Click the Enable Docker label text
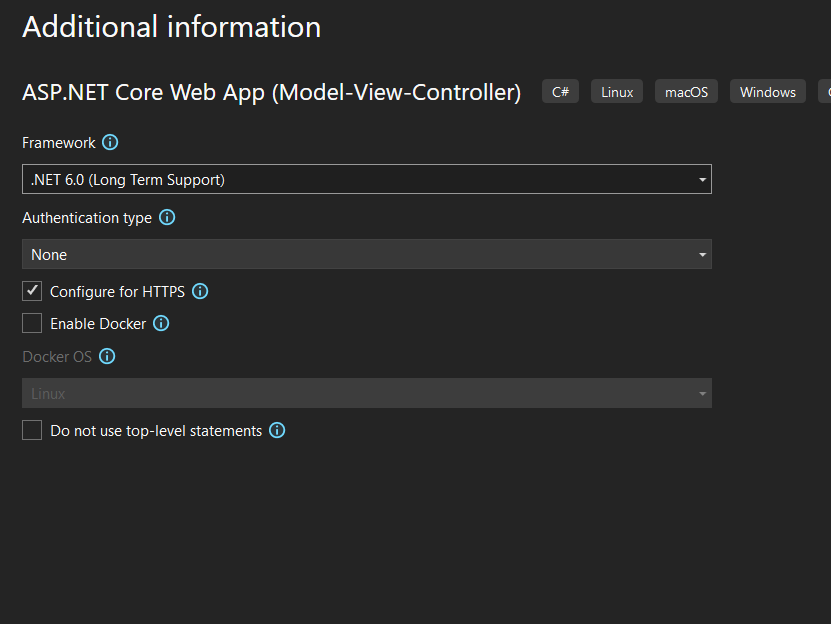 click(98, 324)
